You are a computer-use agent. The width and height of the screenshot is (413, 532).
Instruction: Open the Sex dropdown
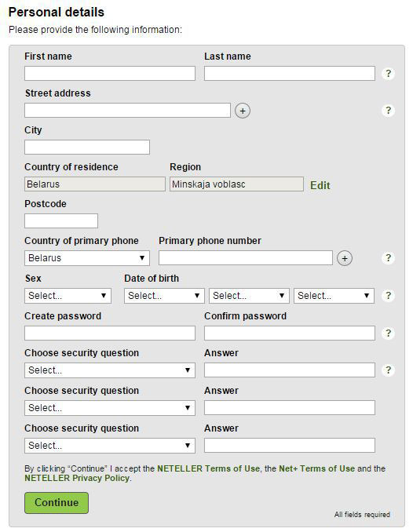(68, 296)
